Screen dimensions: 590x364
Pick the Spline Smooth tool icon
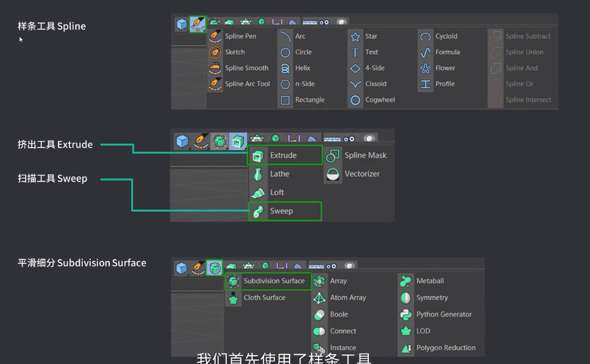[x=215, y=68]
